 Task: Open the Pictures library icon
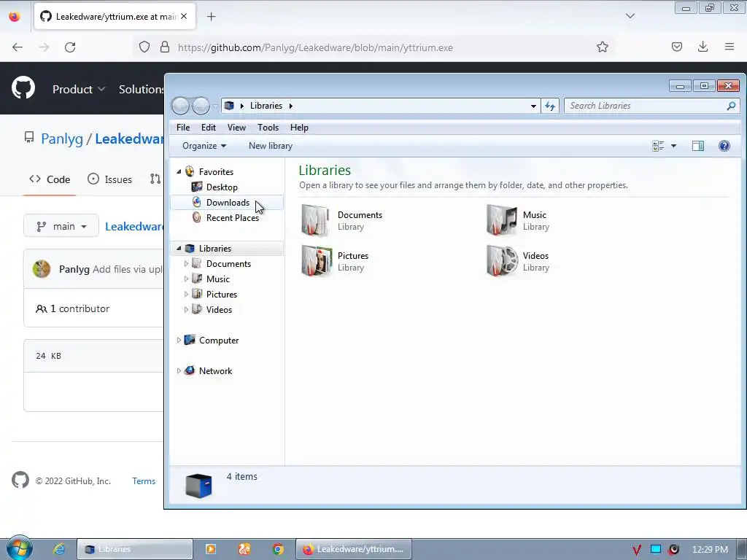tap(317, 261)
